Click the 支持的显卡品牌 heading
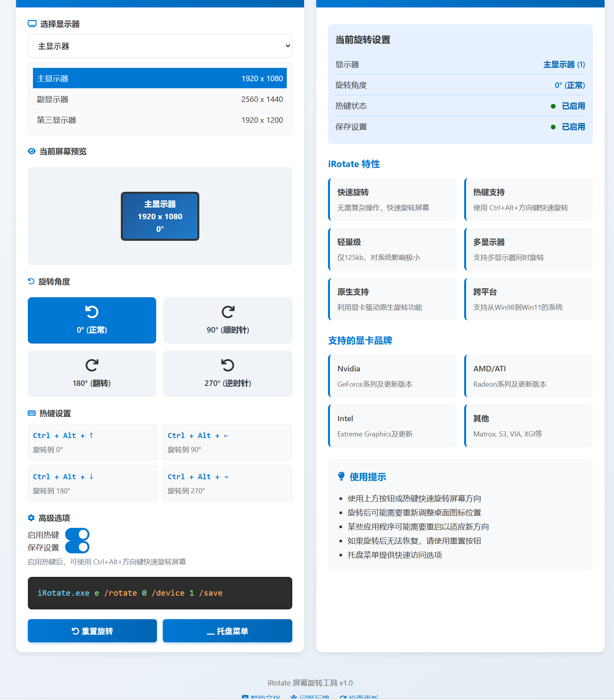 click(x=360, y=340)
